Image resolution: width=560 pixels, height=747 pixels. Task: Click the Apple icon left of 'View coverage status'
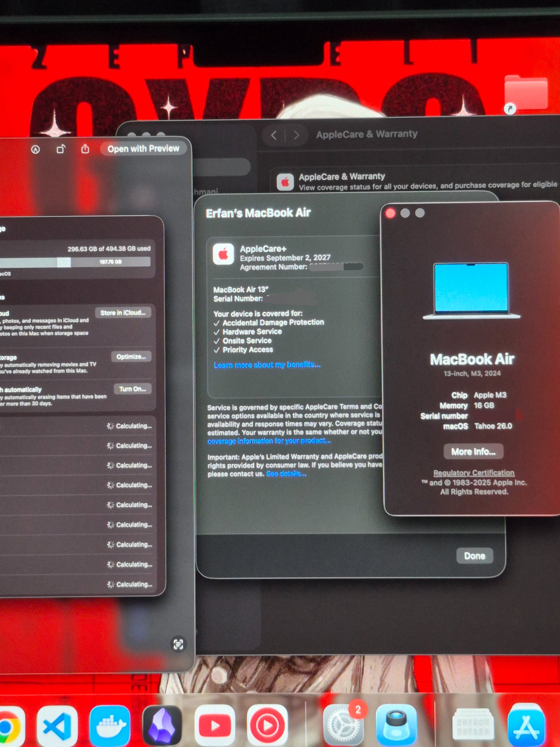coord(285,182)
